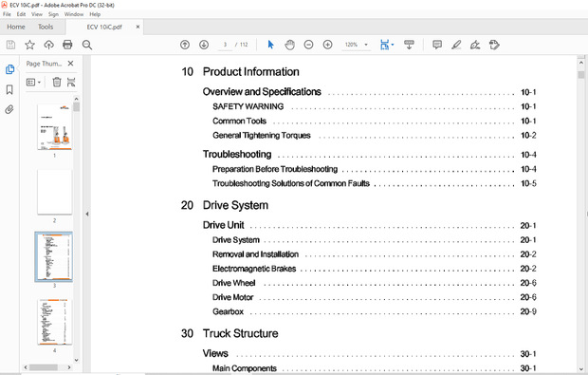Viewport: 588px width, 375px height.
Task: Zoom out with minus button
Action: point(308,45)
